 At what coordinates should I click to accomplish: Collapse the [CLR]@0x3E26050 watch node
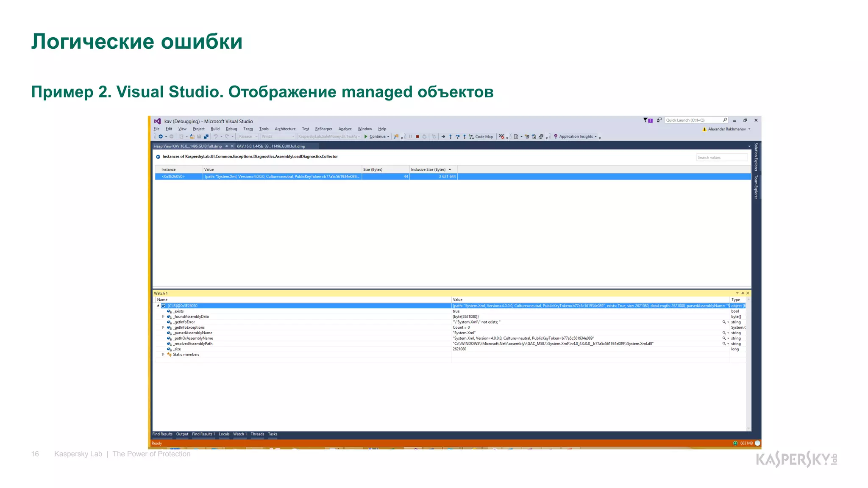[x=158, y=306]
